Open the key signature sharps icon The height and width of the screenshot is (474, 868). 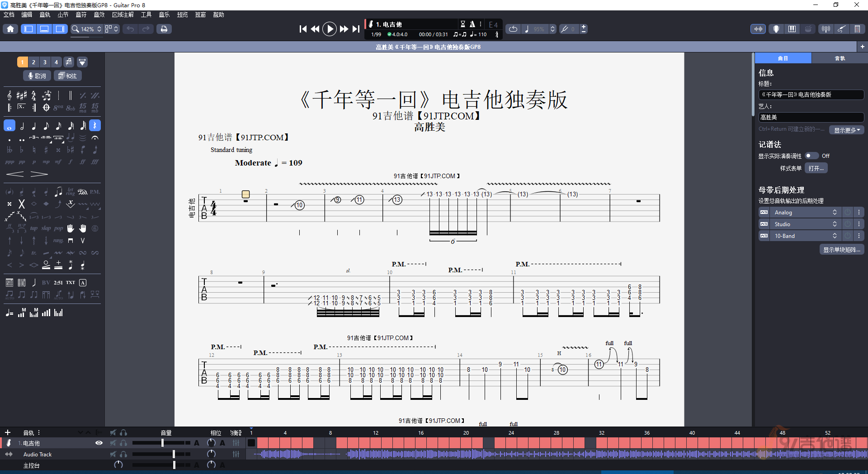(22, 95)
